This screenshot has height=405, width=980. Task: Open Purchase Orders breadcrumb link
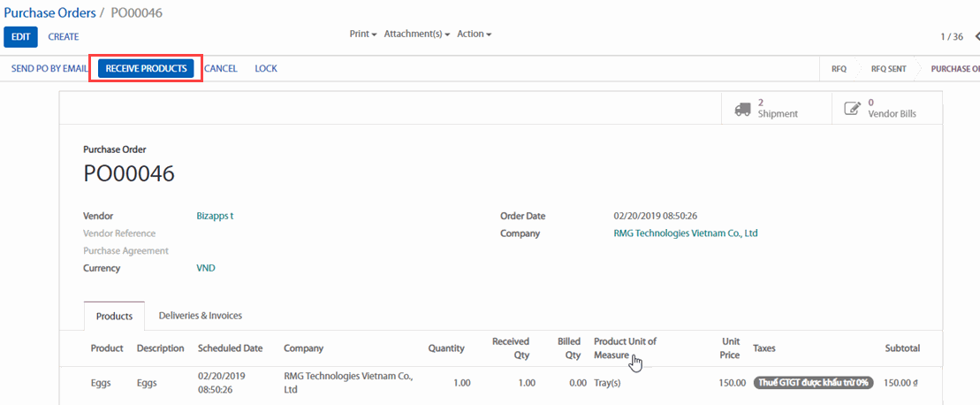(49, 12)
